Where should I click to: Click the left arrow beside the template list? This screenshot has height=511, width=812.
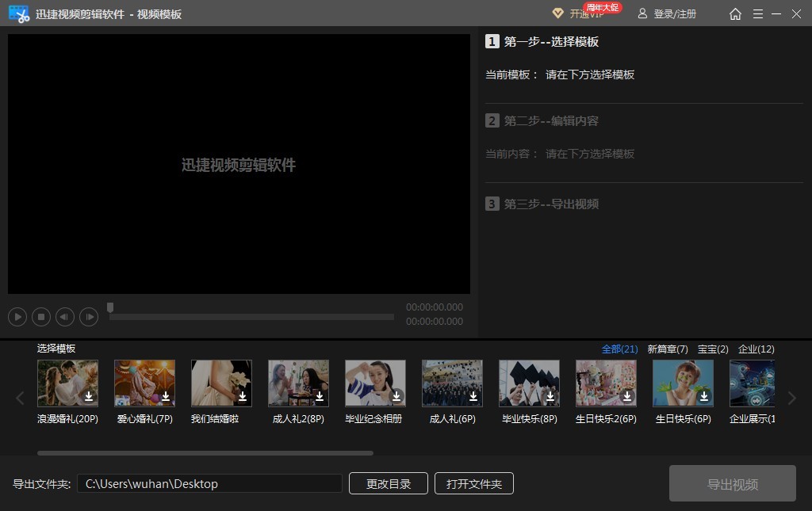[x=21, y=399]
